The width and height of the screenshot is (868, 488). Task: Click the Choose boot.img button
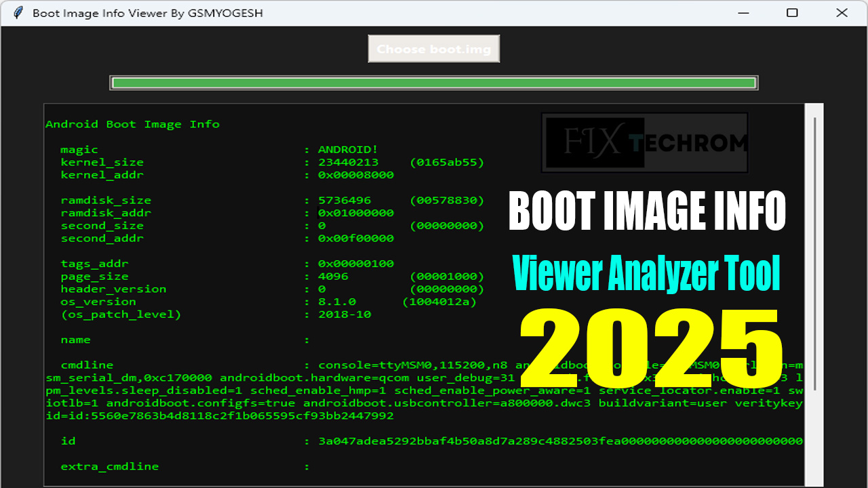point(434,49)
